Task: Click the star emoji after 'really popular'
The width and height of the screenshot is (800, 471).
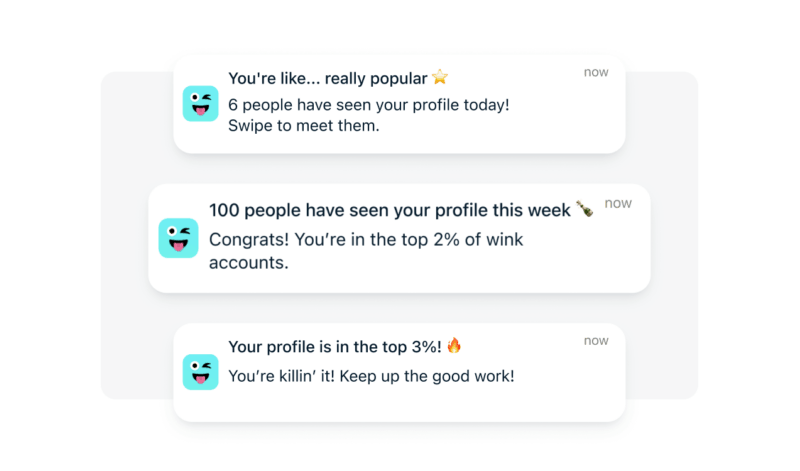Action: [440, 77]
